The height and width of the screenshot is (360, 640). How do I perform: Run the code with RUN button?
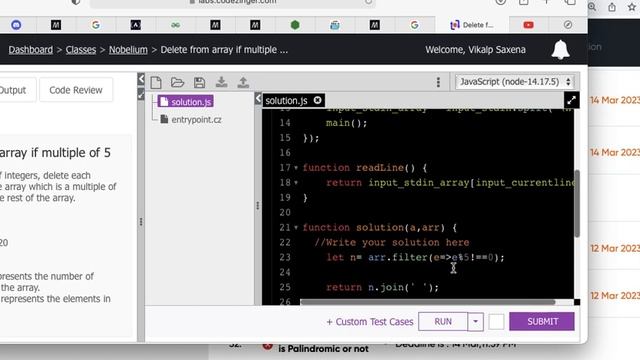(x=443, y=322)
